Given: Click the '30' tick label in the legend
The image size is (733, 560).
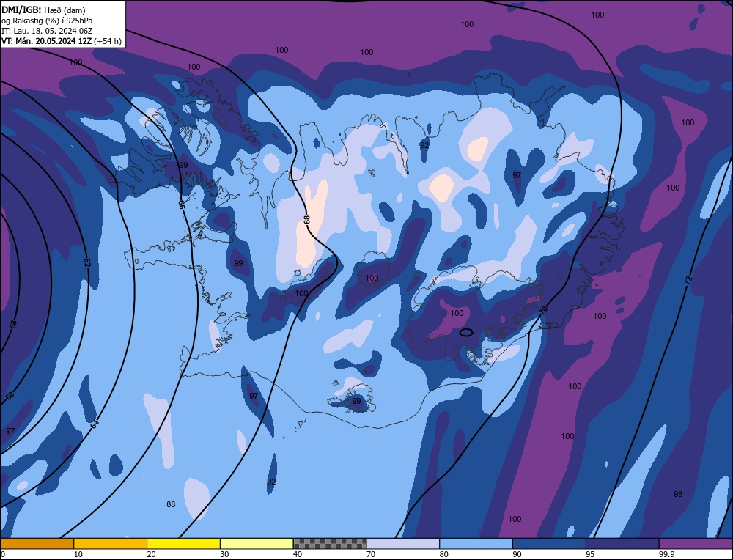Looking at the screenshot, I should coord(224,554).
